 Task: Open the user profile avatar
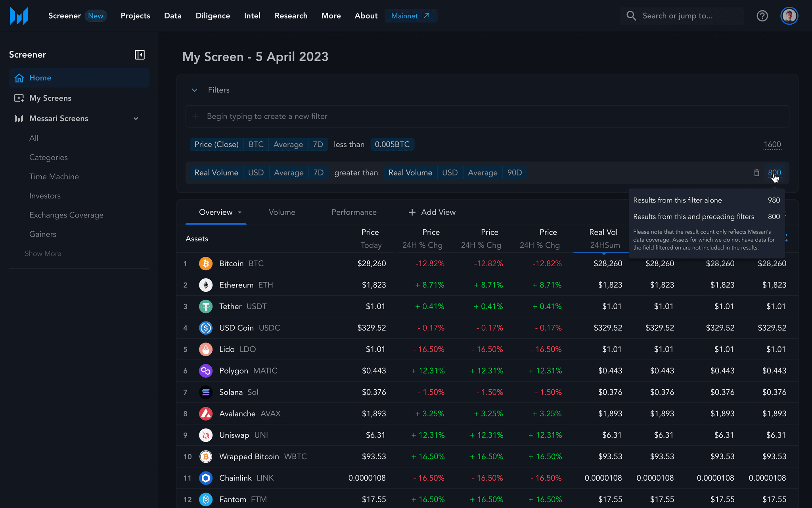(789, 16)
